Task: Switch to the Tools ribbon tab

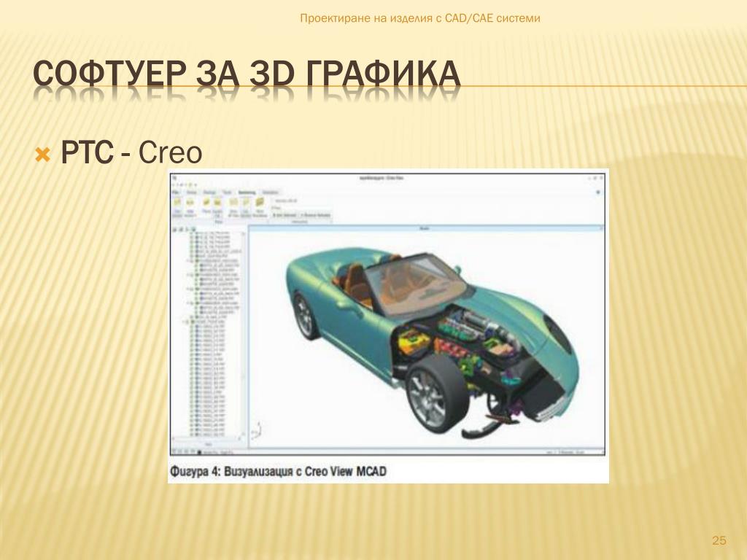Action: 228,192
